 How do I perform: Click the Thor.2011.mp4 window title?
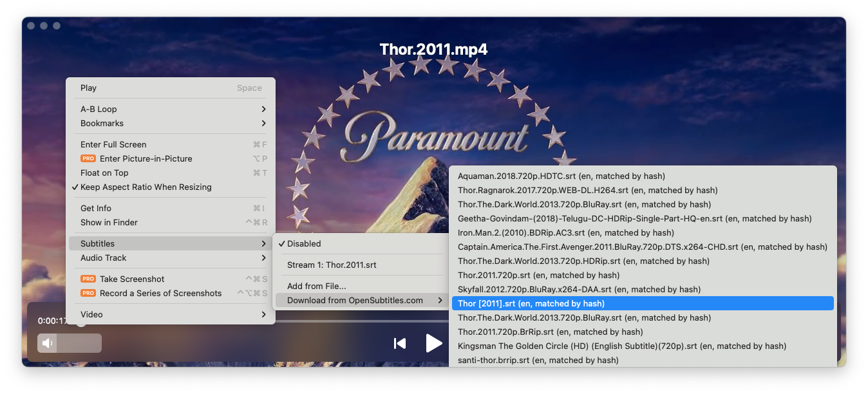pos(433,50)
